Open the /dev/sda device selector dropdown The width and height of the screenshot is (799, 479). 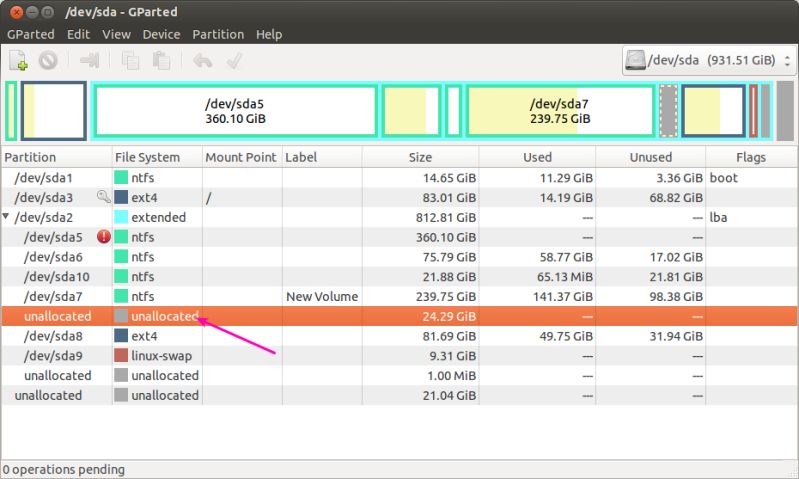coord(708,61)
